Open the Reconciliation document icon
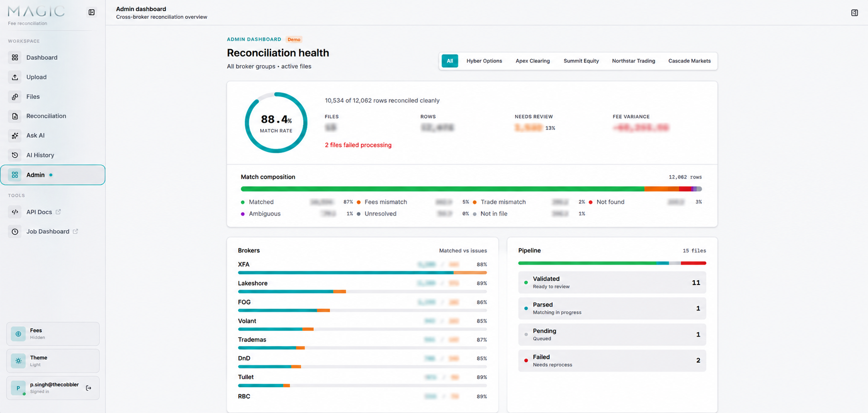868x413 pixels. [x=15, y=116]
